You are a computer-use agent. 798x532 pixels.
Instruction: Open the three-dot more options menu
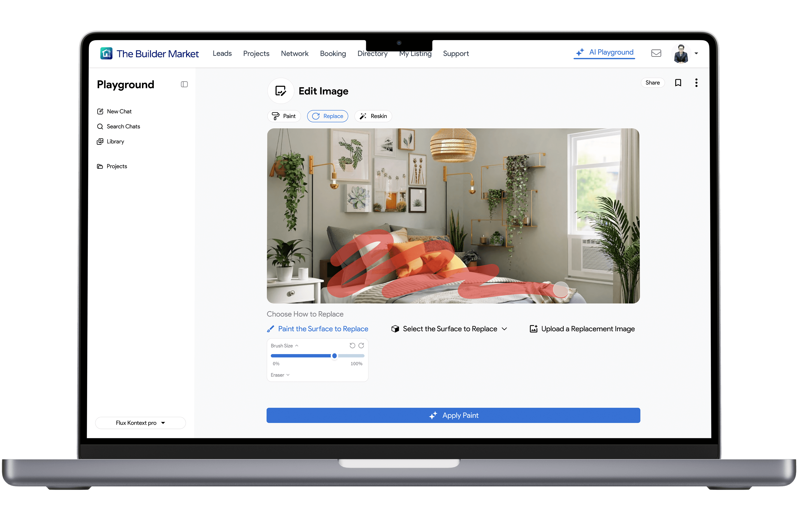point(696,83)
